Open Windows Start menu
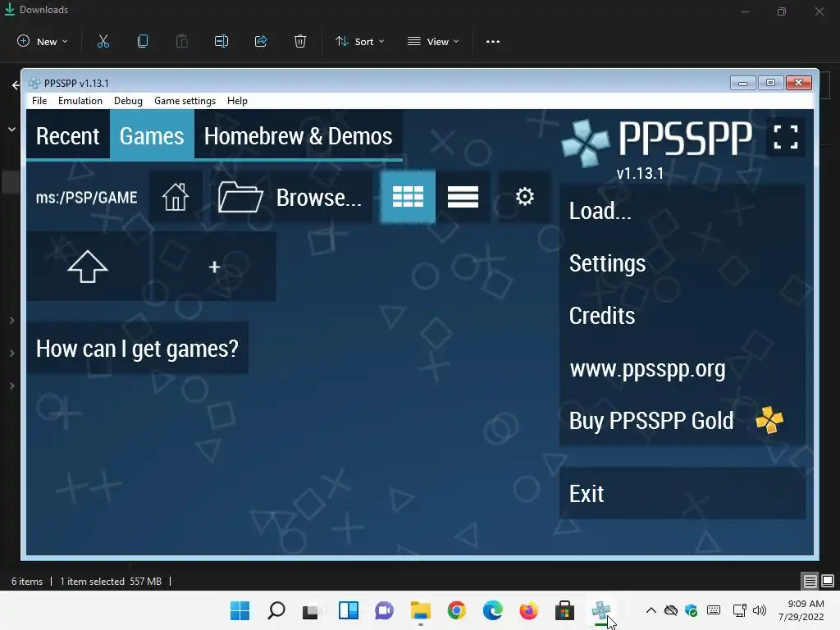This screenshot has height=630, width=840. point(240,610)
